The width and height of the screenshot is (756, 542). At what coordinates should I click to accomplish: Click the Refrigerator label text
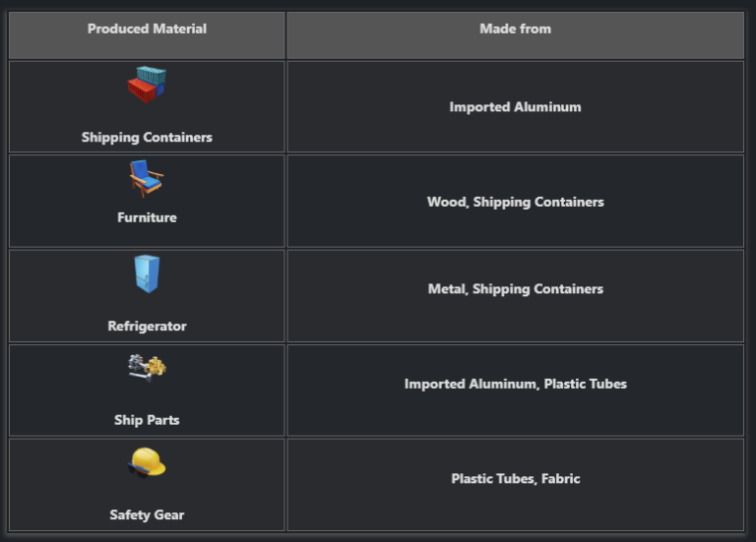point(147,326)
